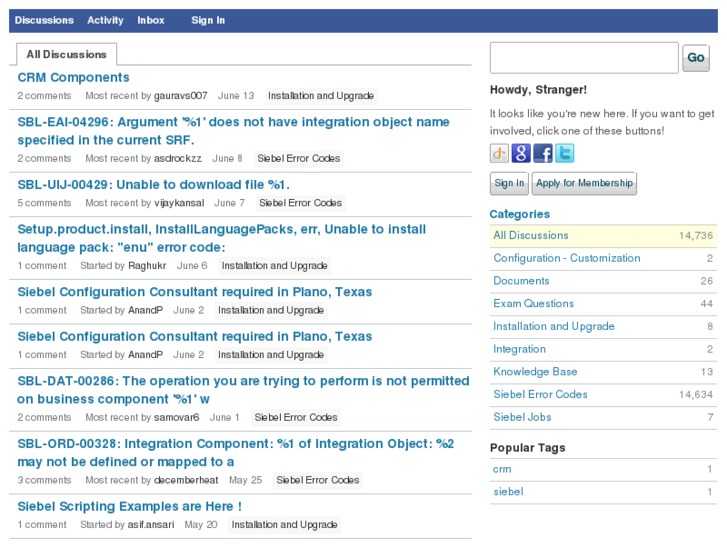Sign in with Google icon
This screenshot has height=545, width=727.
(521, 153)
